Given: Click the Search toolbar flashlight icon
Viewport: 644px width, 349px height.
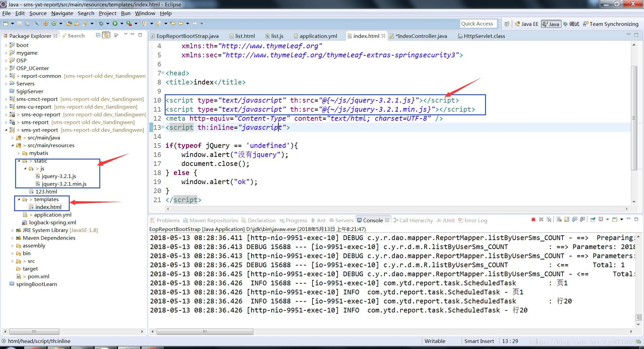Looking at the screenshot, I should coord(85,23).
